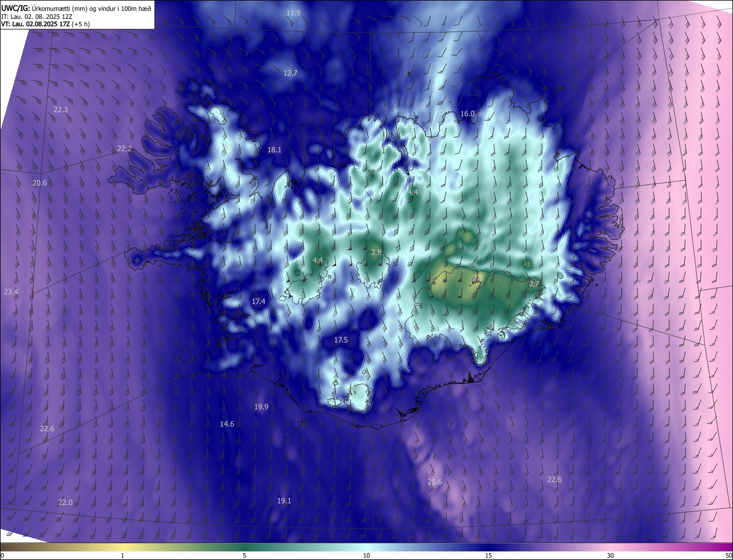Click the 19.9 value label
Screen dimensions: 733x560
(x=261, y=407)
